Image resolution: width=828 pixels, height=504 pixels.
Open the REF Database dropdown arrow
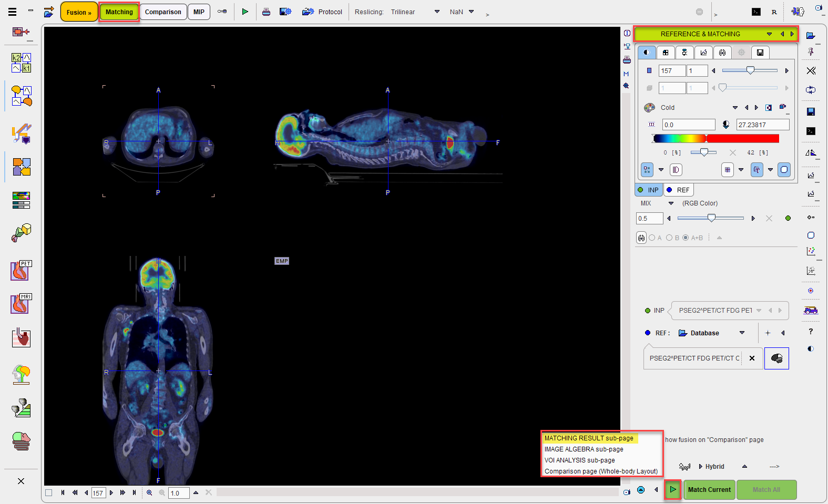point(742,333)
